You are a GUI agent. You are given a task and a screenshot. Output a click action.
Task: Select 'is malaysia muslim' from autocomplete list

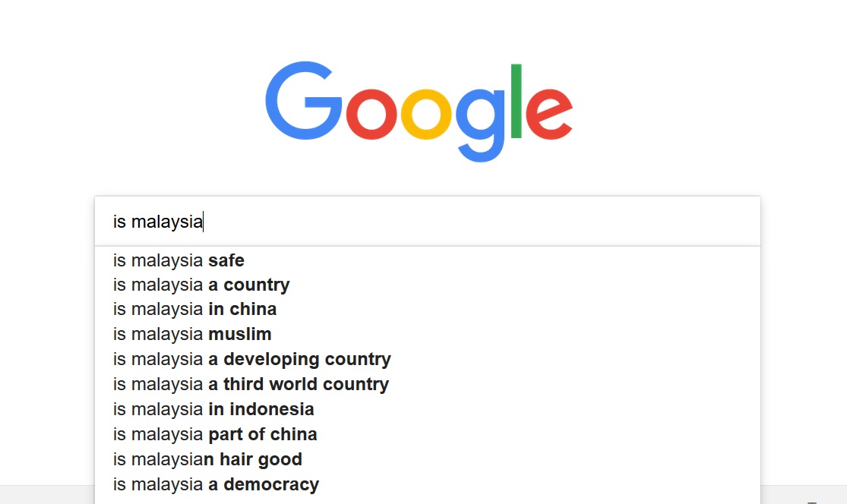pos(427,334)
